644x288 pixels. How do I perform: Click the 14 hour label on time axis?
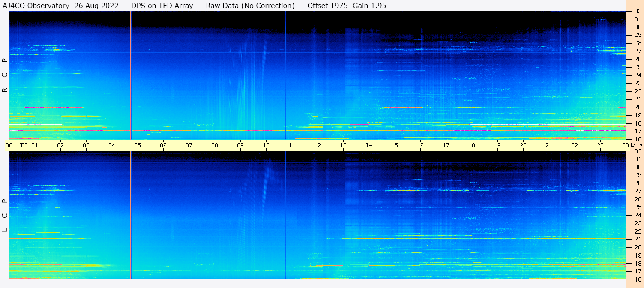point(369,145)
